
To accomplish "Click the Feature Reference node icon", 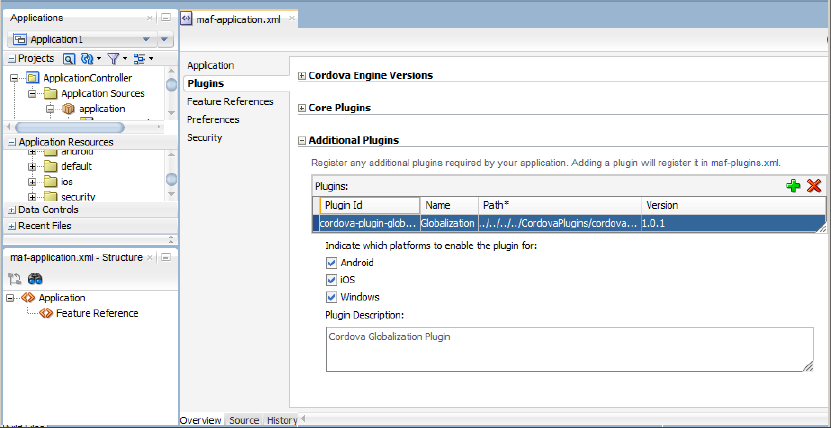I will coord(46,314).
